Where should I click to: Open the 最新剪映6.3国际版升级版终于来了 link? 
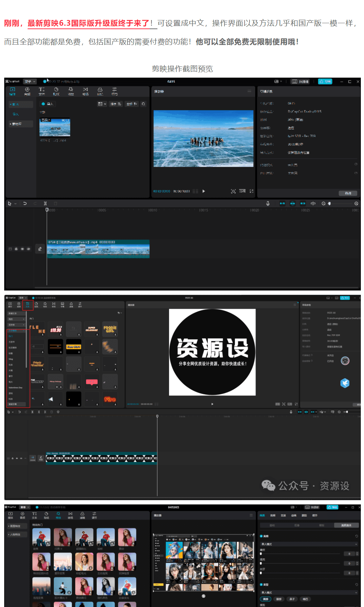tap(89, 23)
